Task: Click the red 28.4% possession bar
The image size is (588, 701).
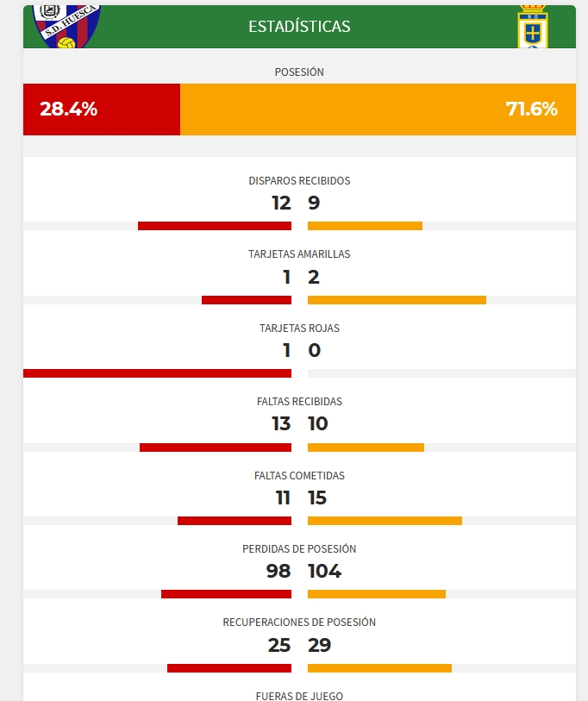Action: click(102, 110)
